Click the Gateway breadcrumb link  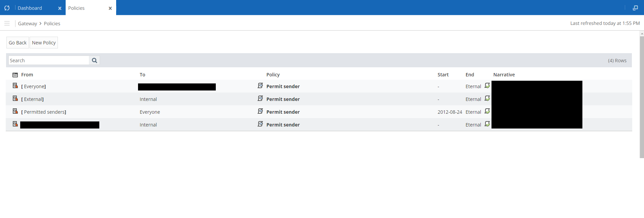coord(28,24)
